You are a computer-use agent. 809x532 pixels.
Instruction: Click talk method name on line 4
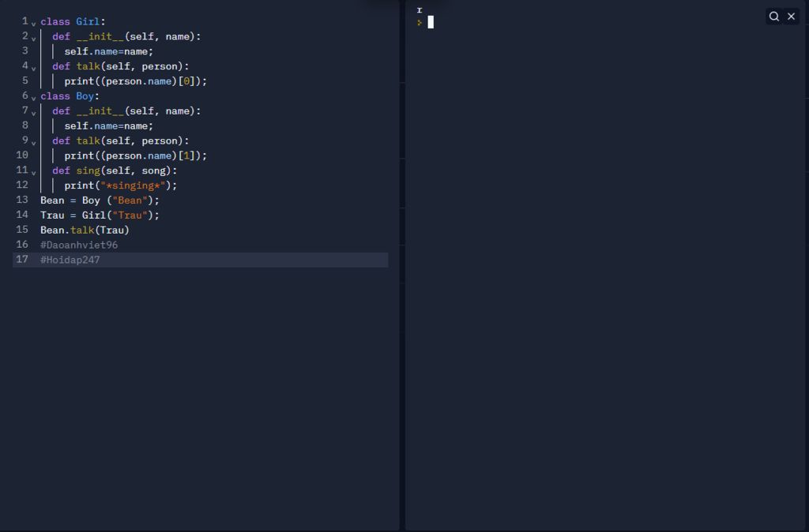coord(88,66)
